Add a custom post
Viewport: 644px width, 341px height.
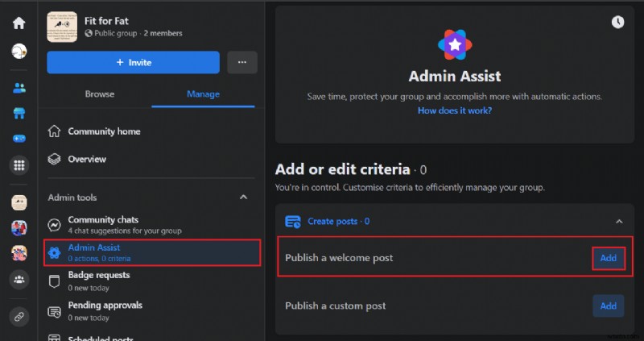[x=609, y=306]
